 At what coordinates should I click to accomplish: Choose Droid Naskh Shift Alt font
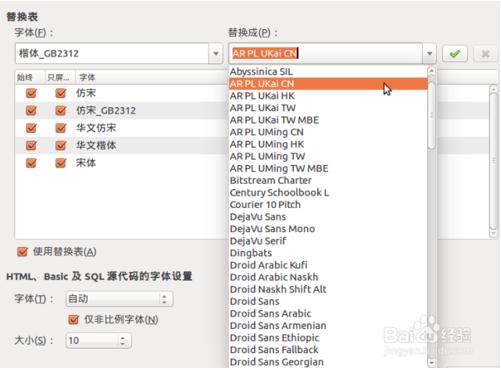coord(328,289)
